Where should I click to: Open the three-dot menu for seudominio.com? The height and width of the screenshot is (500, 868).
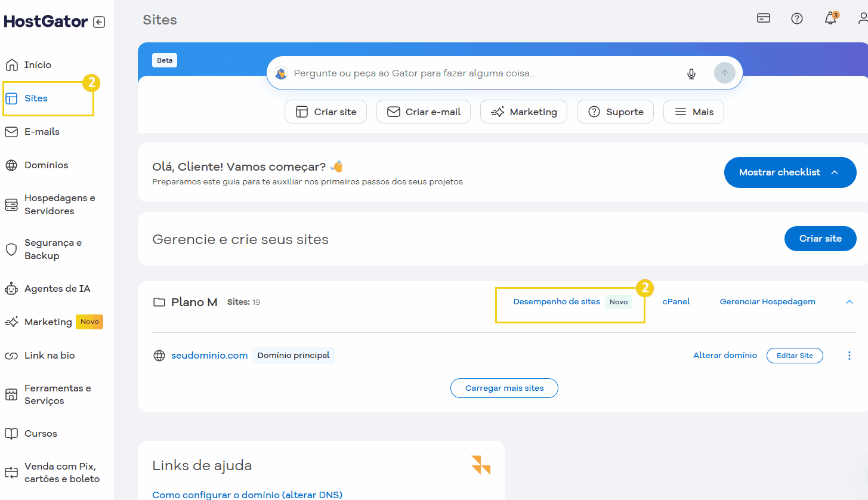(x=850, y=355)
